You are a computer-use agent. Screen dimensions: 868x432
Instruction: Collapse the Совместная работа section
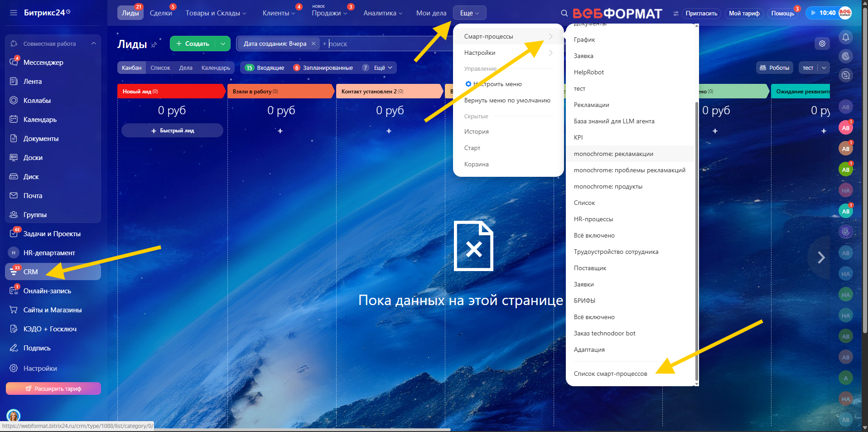click(x=93, y=44)
